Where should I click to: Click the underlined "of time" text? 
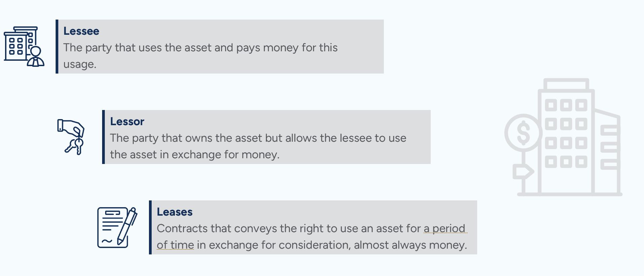pyautogui.click(x=175, y=245)
